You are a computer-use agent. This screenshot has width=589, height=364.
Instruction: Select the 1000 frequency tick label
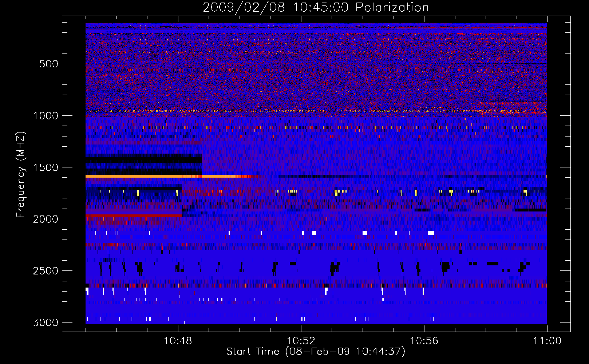tap(46, 116)
